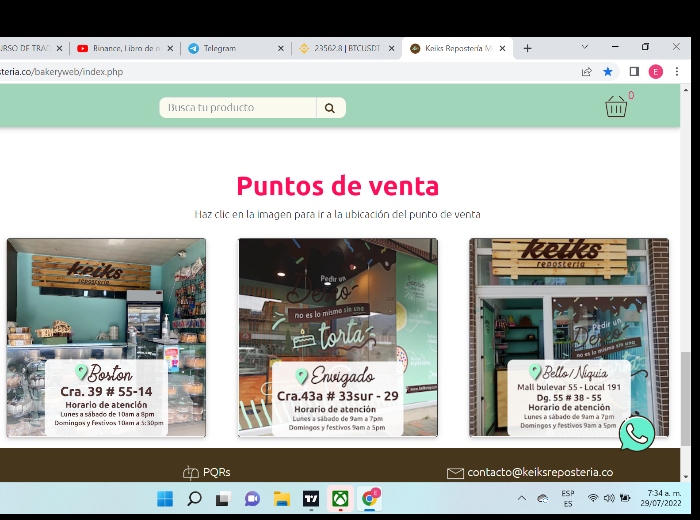
Task: Open the PQRs footer link
Action: click(x=217, y=472)
